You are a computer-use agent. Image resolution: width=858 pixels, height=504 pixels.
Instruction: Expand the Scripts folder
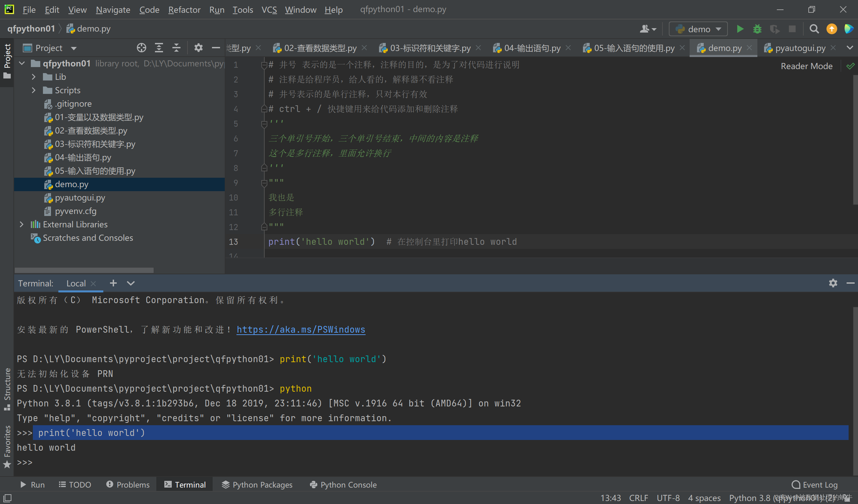[33, 90]
